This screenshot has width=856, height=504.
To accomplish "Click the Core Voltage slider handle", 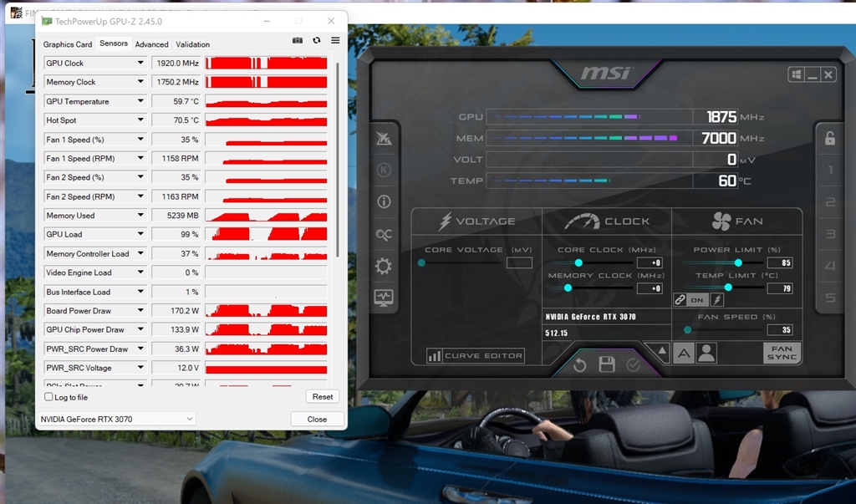I will click(421, 262).
